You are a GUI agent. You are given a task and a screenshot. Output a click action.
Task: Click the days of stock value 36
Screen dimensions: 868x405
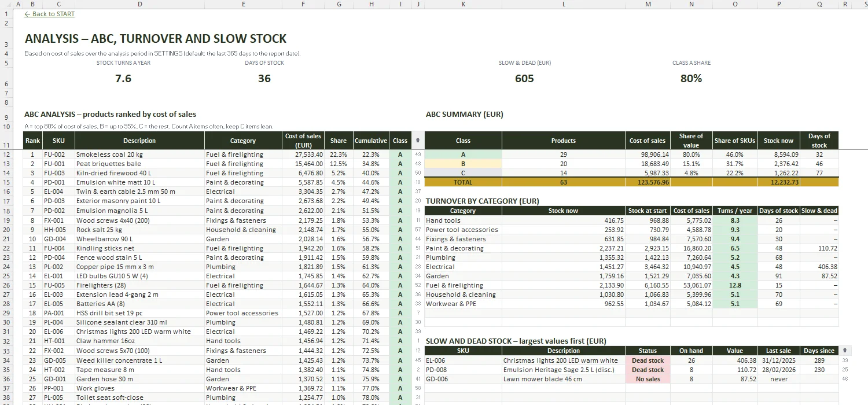click(264, 78)
